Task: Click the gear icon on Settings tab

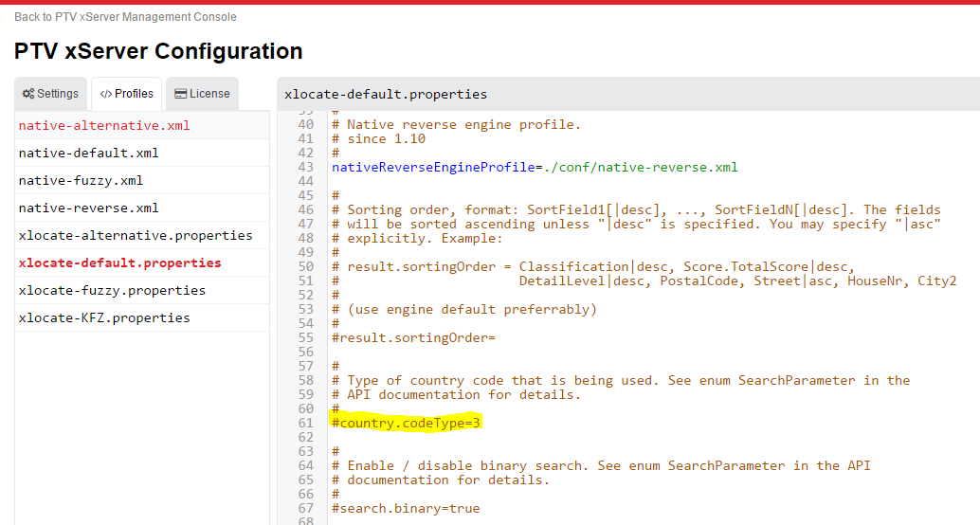Action: pos(29,94)
